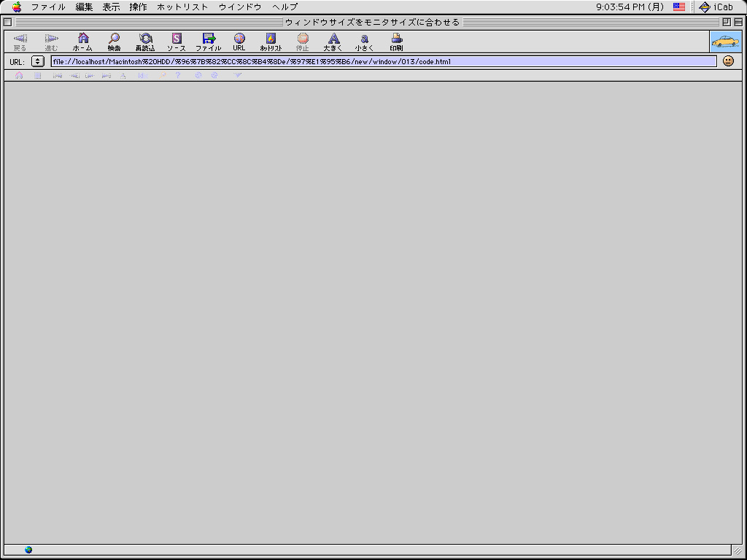Click the link-toolbar contents grid icon
Image resolution: width=747 pixels, height=560 pixels.
click(x=38, y=75)
